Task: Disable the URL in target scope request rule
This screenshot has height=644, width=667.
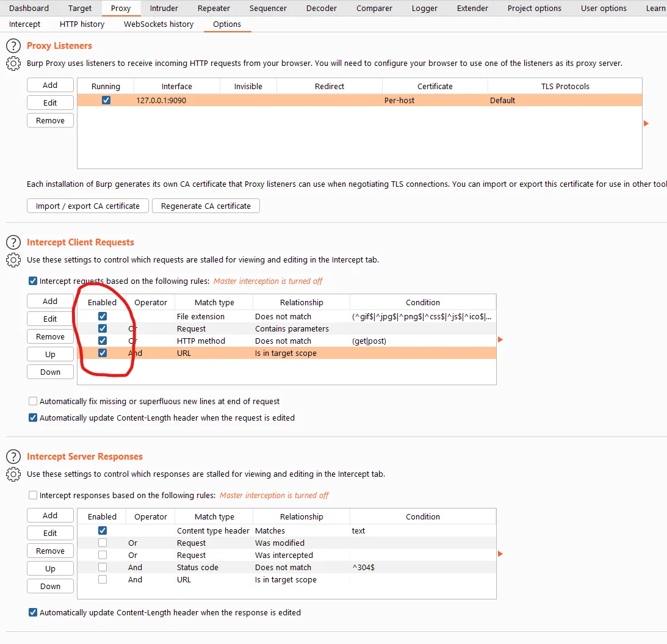Action: [x=103, y=353]
